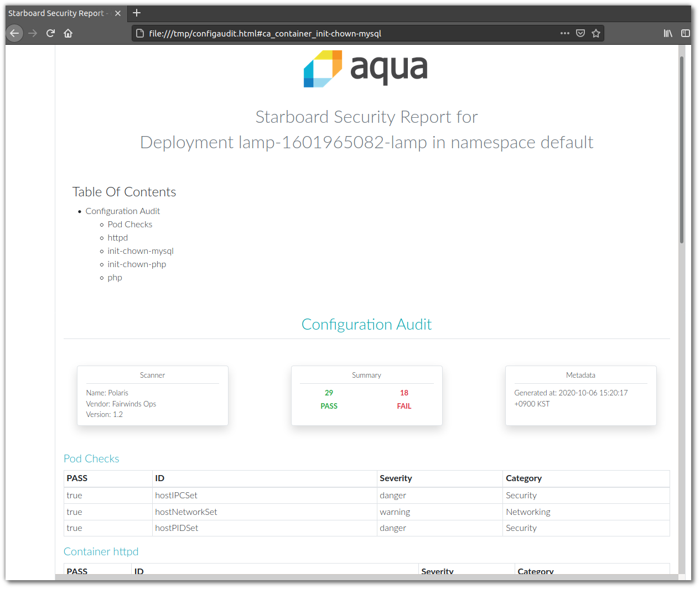This screenshot has height=589, width=700.
Task: Click the Scanner card title
Action: 152,375
